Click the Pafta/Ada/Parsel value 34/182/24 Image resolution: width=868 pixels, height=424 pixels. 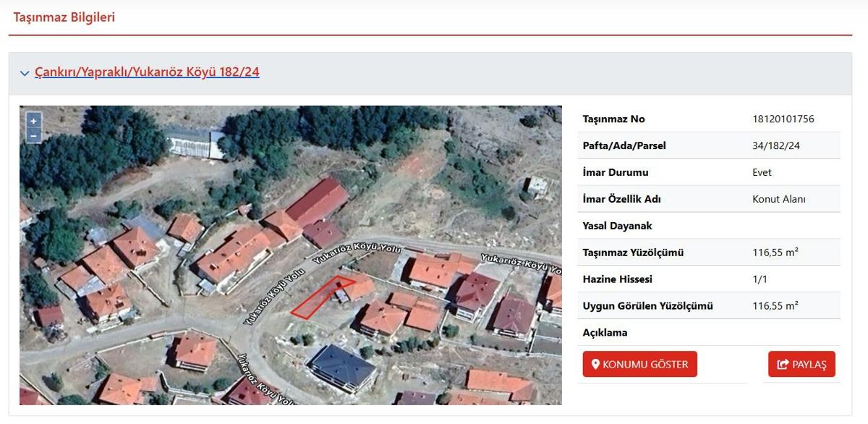coord(775,146)
